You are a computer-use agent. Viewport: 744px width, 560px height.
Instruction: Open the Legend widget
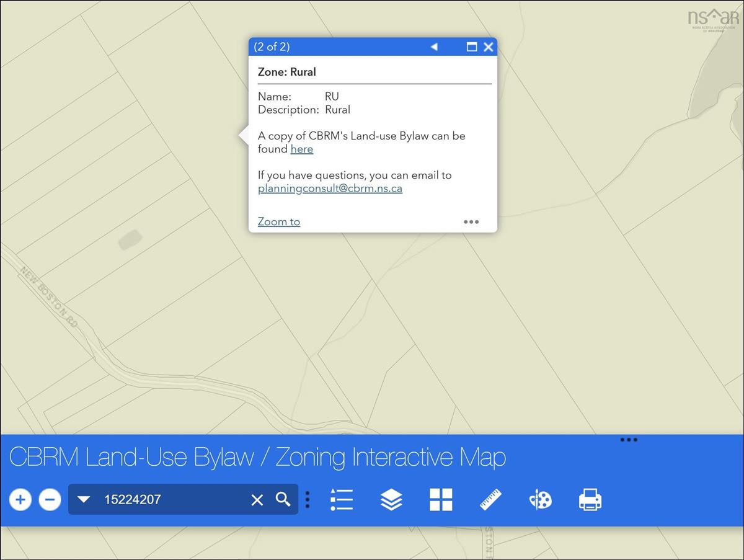pyautogui.click(x=342, y=499)
